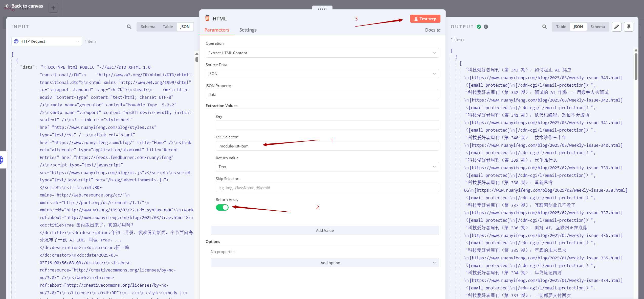Switch input view to Schema
This screenshot has height=299, width=644.
(148, 27)
